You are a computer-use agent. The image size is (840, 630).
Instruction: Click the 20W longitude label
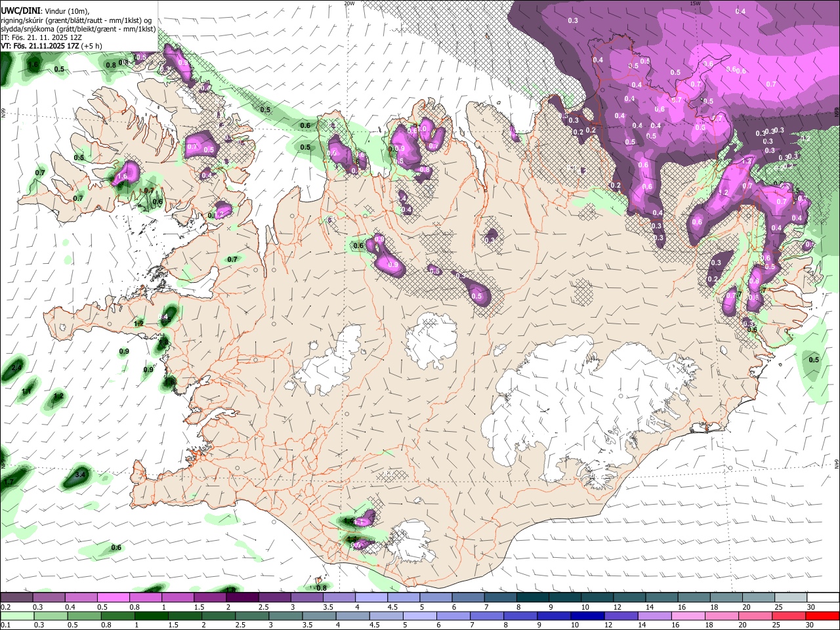click(349, 3)
